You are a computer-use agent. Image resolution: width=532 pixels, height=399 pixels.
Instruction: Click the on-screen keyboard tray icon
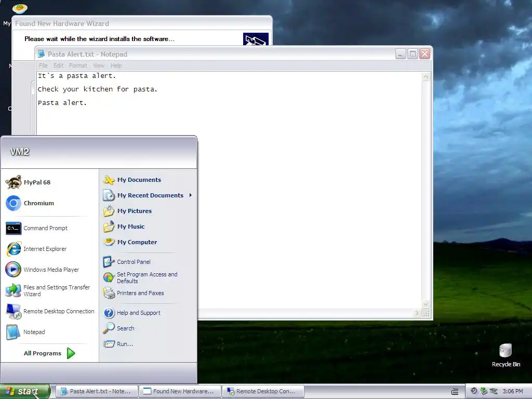(455, 392)
